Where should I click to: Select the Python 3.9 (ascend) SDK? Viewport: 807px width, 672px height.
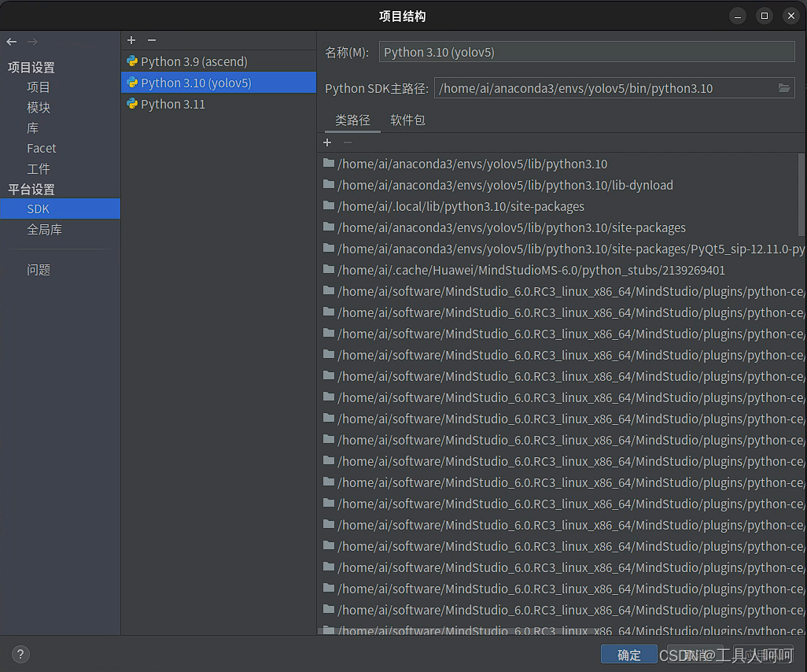[219, 61]
